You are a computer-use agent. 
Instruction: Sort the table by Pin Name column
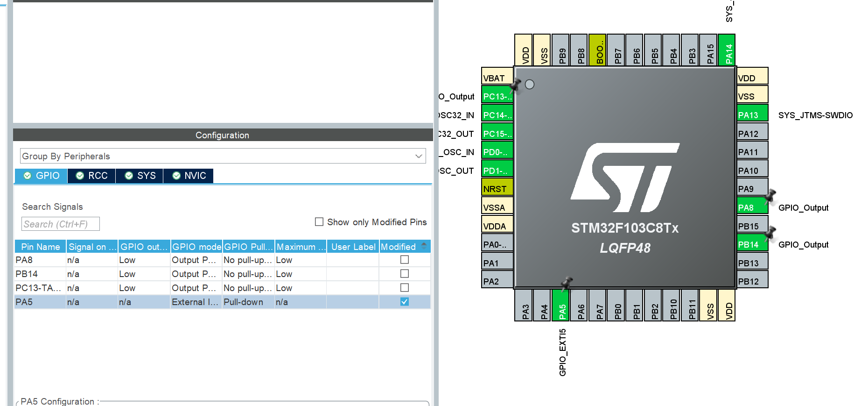click(41, 247)
